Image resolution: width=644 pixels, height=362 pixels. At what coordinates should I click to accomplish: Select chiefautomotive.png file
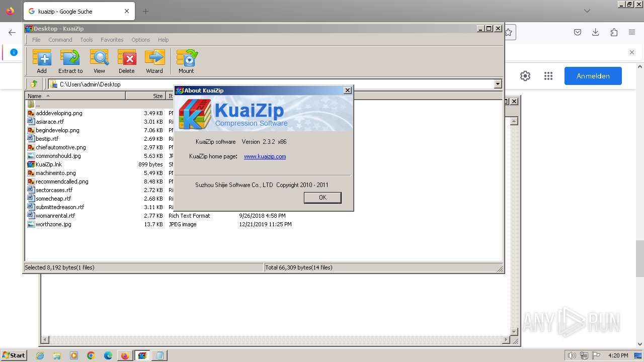pyautogui.click(x=61, y=147)
